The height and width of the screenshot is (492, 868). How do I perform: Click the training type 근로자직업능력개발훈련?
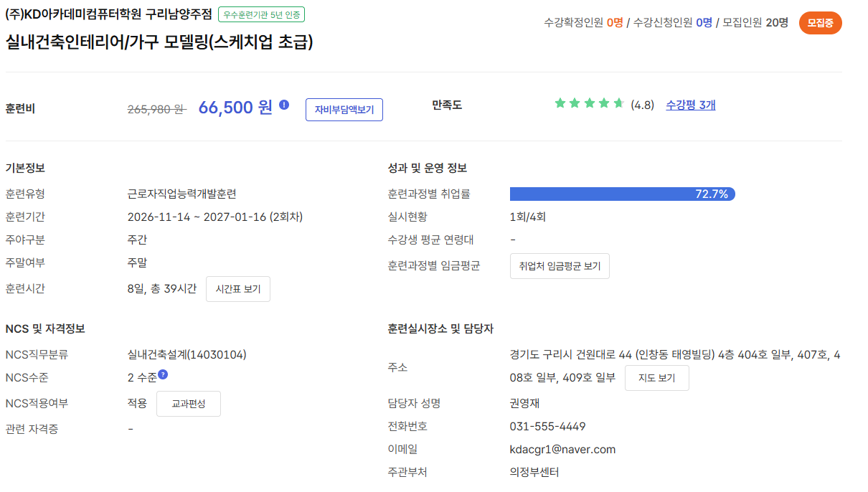[x=182, y=194]
